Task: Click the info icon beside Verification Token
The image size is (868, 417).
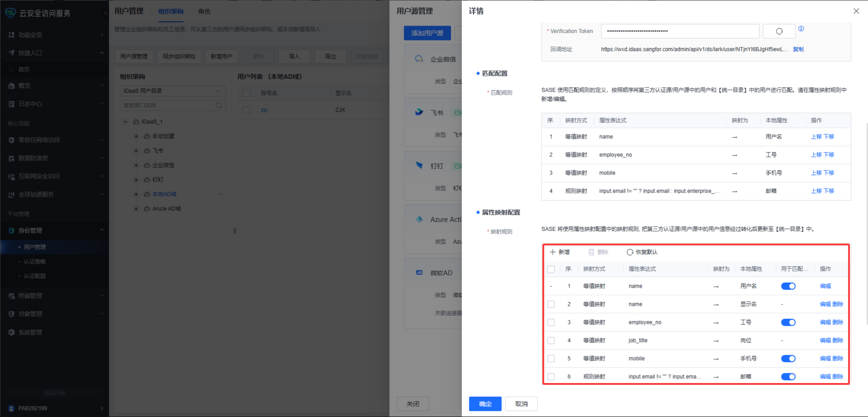Action: tap(801, 29)
